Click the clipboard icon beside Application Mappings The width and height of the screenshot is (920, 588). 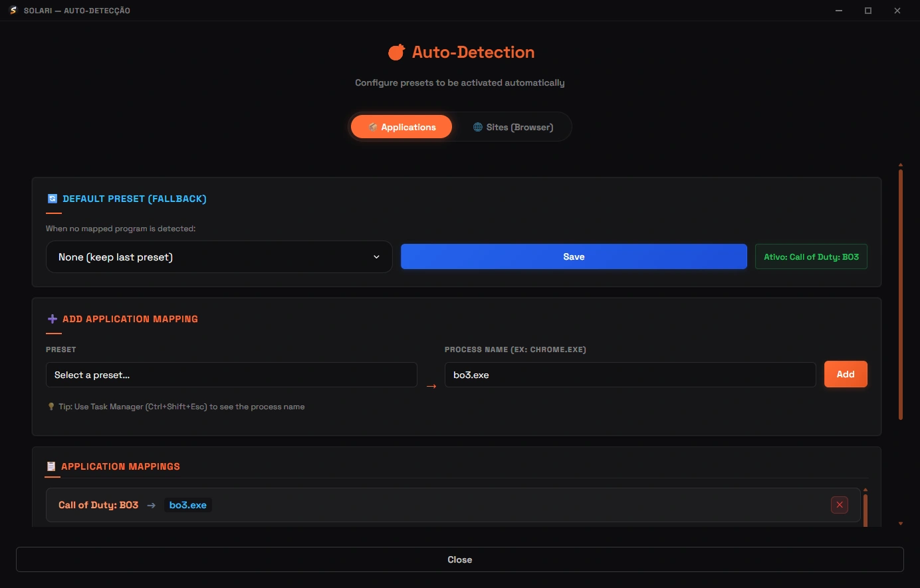pos(51,466)
